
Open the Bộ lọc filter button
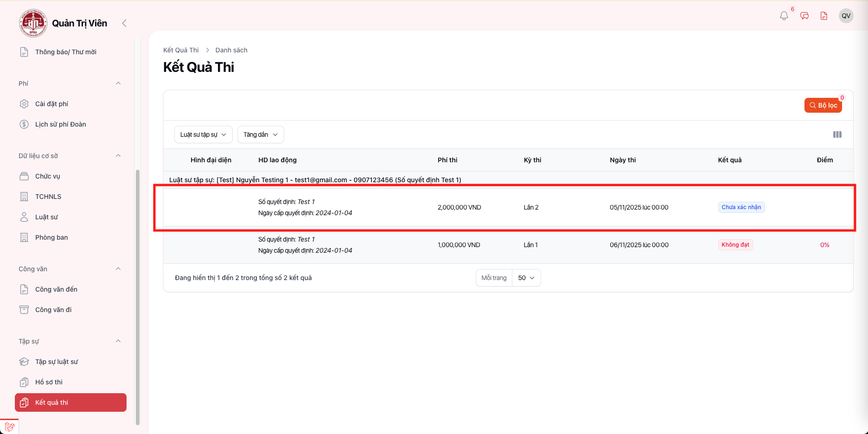pyautogui.click(x=823, y=105)
